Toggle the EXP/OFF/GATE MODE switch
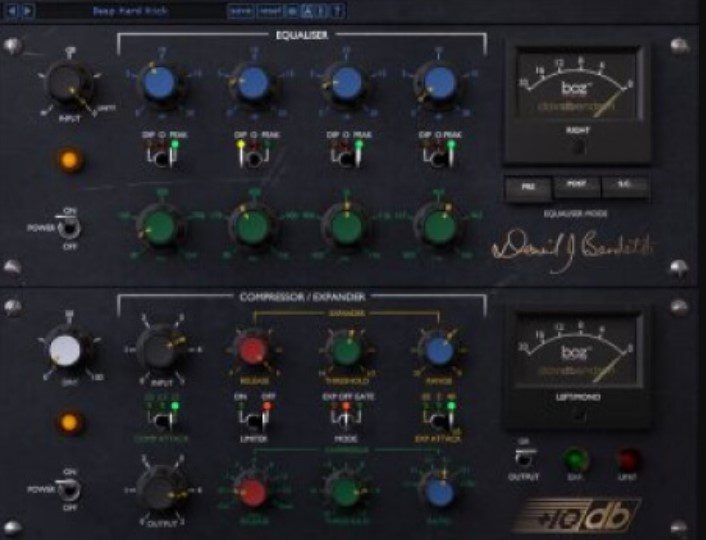This screenshot has width=706, height=540. (x=346, y=418)
